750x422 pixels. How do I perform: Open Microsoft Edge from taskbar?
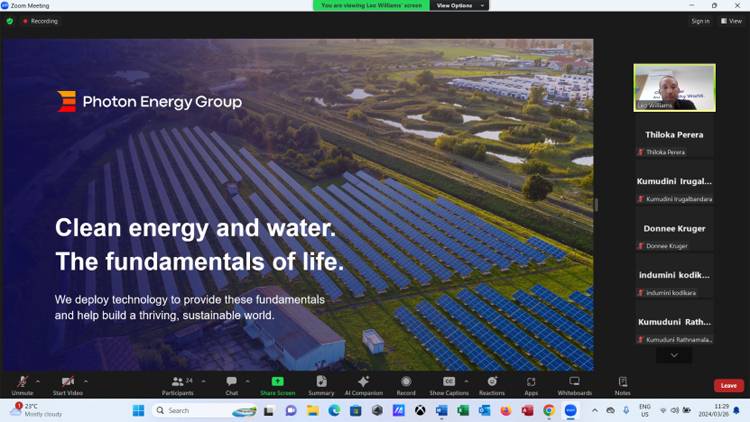coord(334,411)
